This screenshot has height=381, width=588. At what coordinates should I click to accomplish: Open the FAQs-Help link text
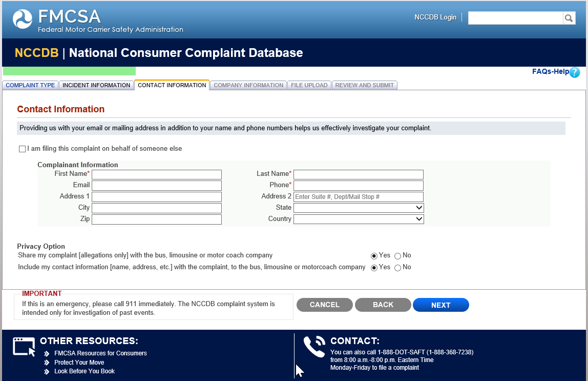coord(551,71)
